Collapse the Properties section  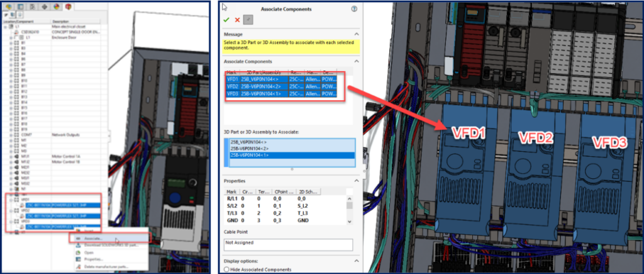pos(357,180)
